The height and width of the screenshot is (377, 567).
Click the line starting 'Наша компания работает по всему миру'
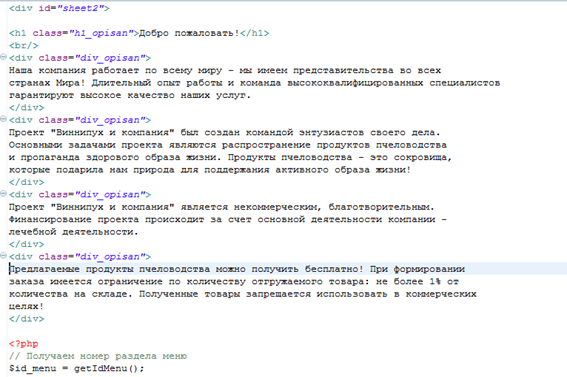[x=225, y=70]
